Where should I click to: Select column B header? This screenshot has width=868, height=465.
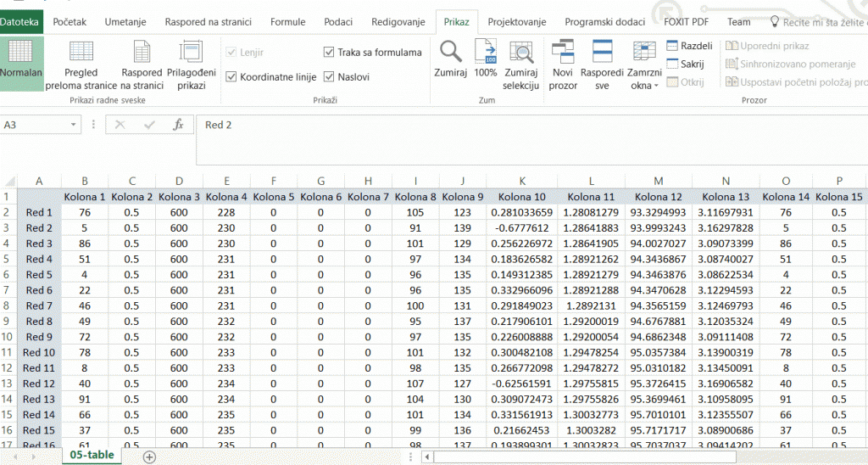[x=85, y=182]
